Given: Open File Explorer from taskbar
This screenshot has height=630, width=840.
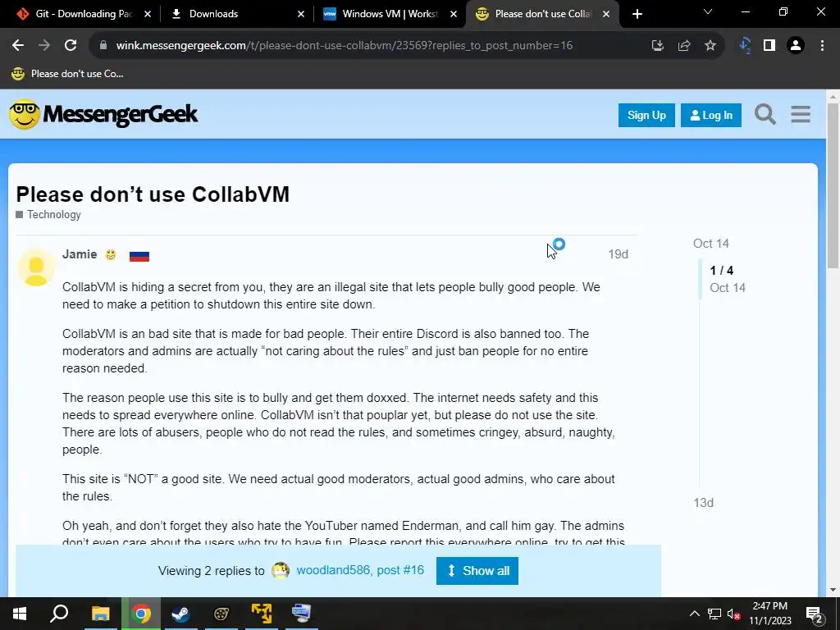Looking at the screenshot, I should coord(100,614).
